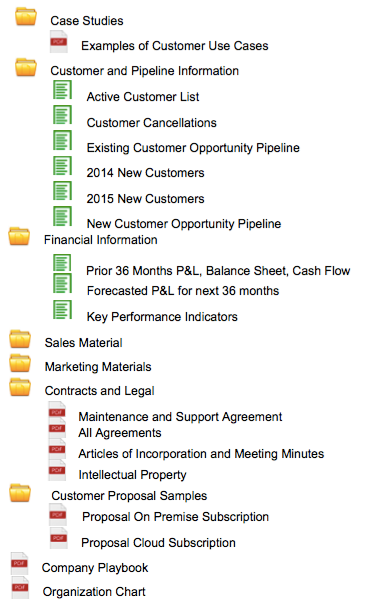Viewport: 387px width, 612px height.
Task: Click the spreadsheet icon beside Customer Cancellations
Action: point(62,115)
